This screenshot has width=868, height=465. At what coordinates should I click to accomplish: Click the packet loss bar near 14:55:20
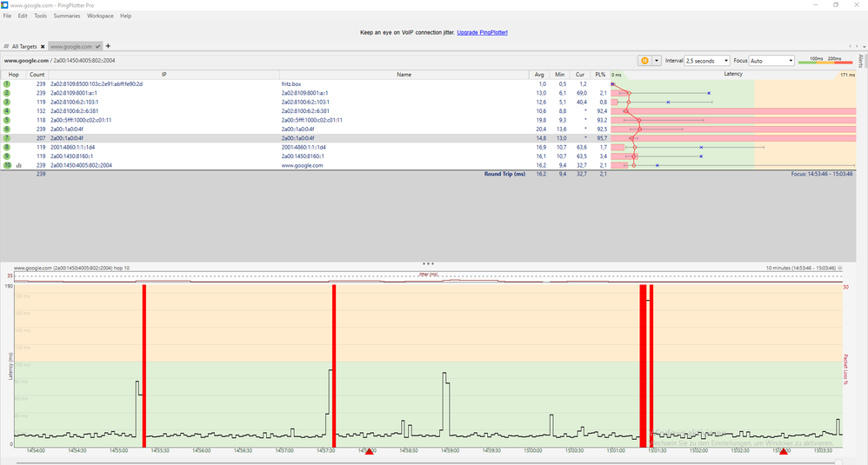click(144, 365)
